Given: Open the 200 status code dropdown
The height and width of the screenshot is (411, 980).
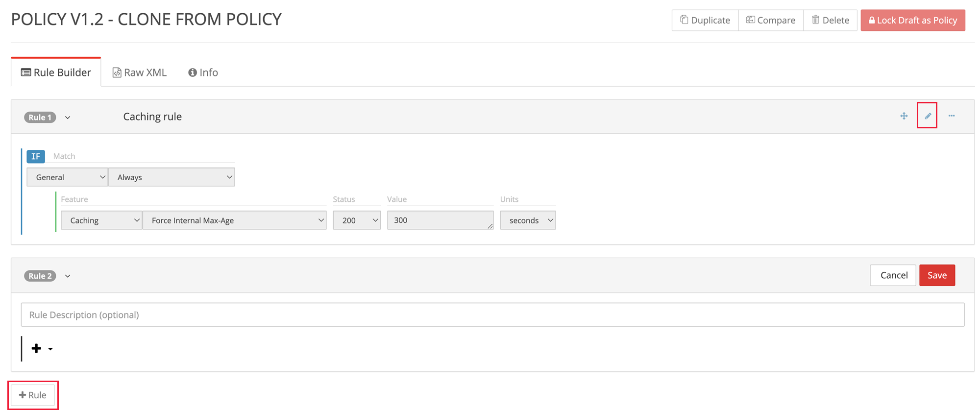Looking at the screenshot, I should (x=357, y=220).
